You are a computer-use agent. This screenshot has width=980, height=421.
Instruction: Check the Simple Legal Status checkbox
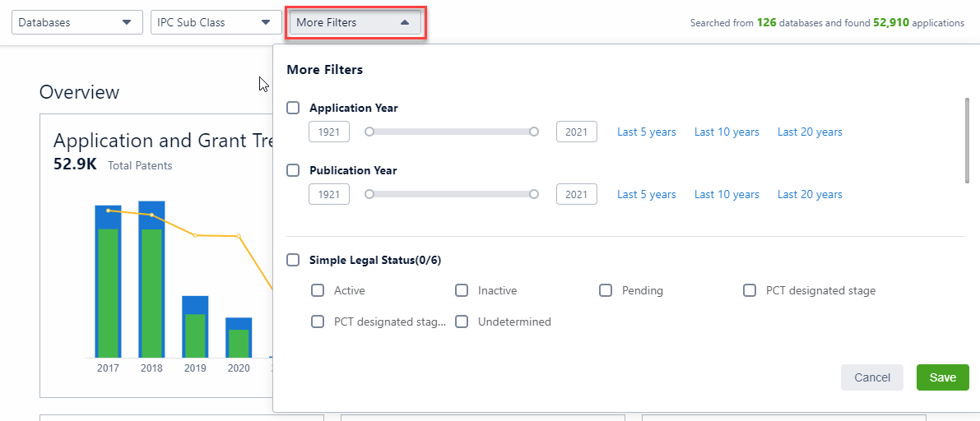[x=293, y=260]
